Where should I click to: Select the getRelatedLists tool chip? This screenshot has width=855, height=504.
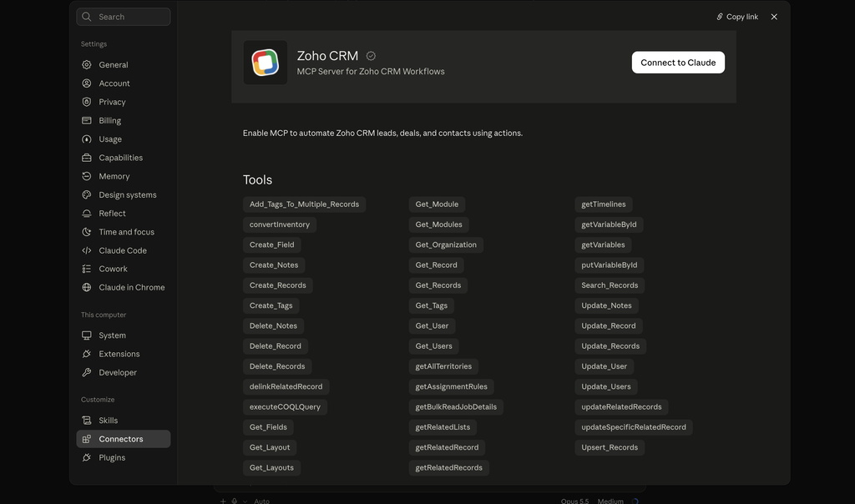point(443,427)
